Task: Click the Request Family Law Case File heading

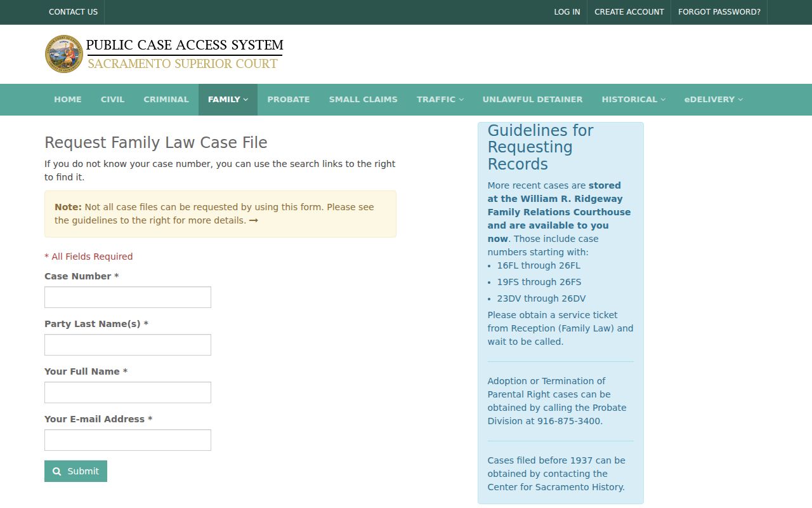Action: [156, 143]
